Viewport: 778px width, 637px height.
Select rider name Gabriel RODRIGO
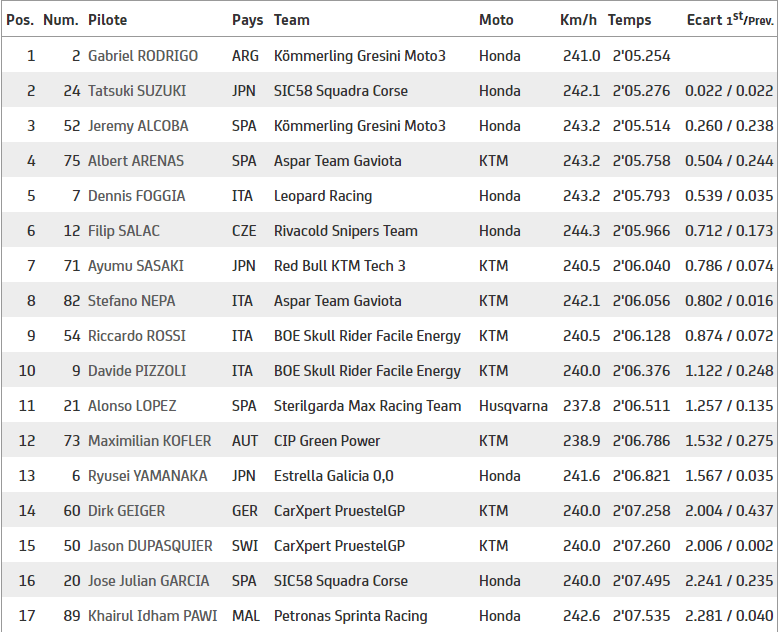click(x=143, y=56)
